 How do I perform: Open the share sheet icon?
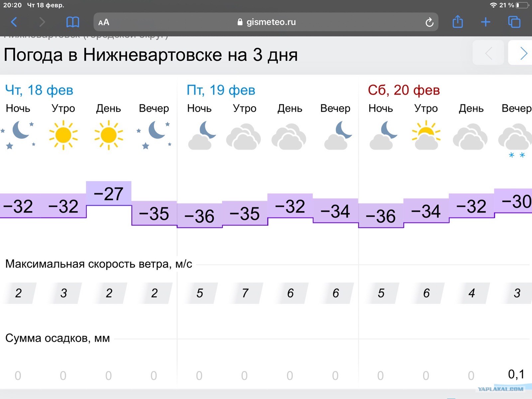[x=458, y=22]
